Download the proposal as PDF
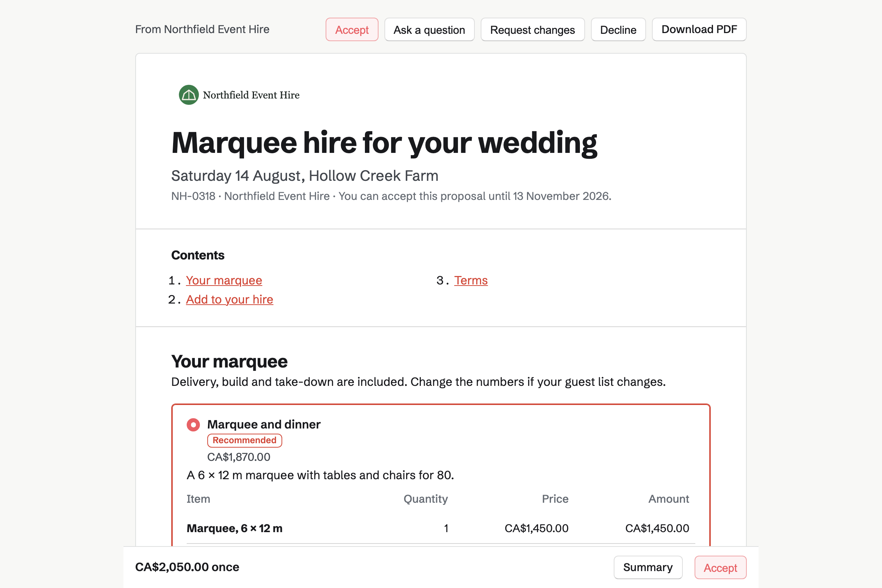Screen dimensions: 882x588 pos(699,30)
